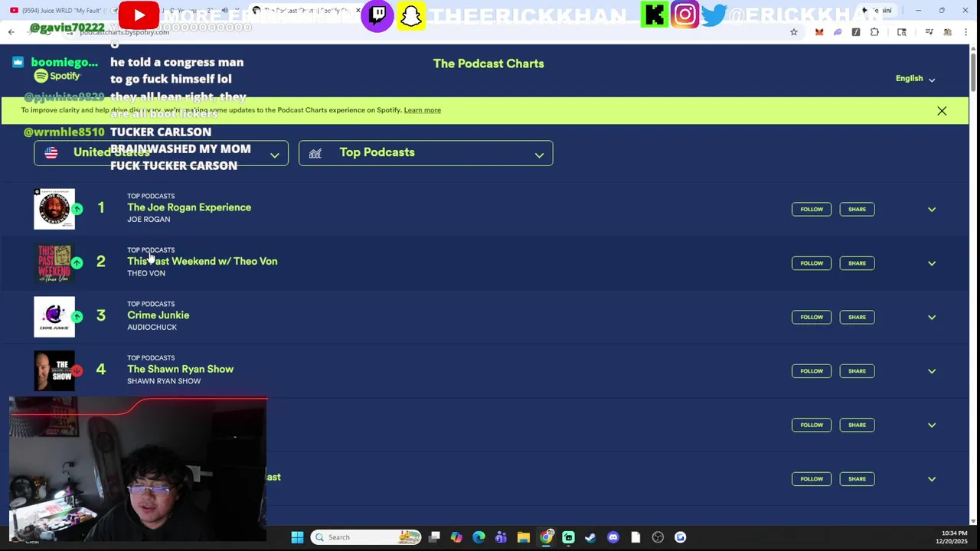Open File Explorer from the taskbar

523,537
